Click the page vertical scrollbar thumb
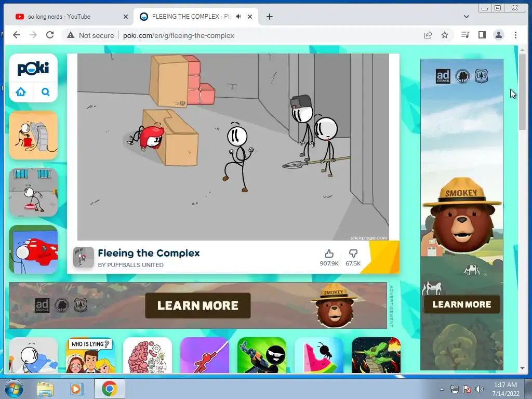Screen dimensions: 532x399 coord(522,91)
